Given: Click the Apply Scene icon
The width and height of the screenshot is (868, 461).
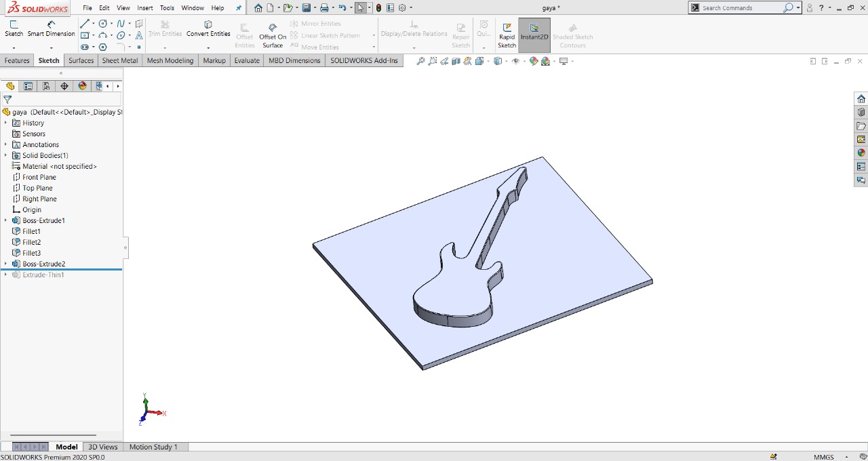Looking at the screenshot, I should 545,61.
